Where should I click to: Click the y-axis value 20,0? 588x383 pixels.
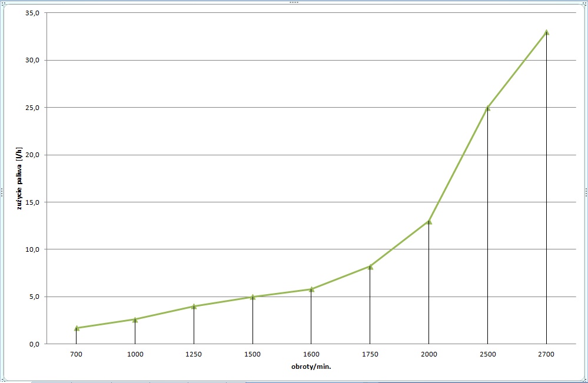pos(32,155)
